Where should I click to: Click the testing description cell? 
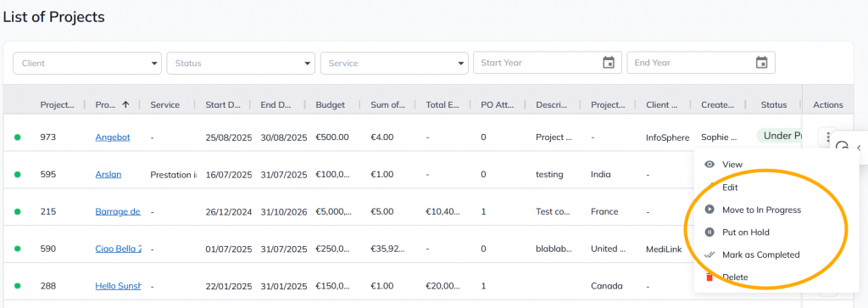(x=549, y=175)
